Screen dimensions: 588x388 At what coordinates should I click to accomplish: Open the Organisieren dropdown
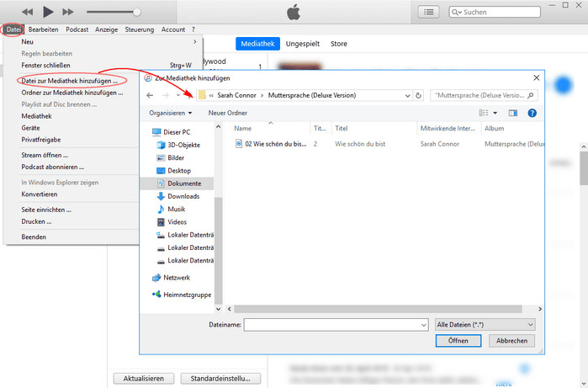pos(171,113)
